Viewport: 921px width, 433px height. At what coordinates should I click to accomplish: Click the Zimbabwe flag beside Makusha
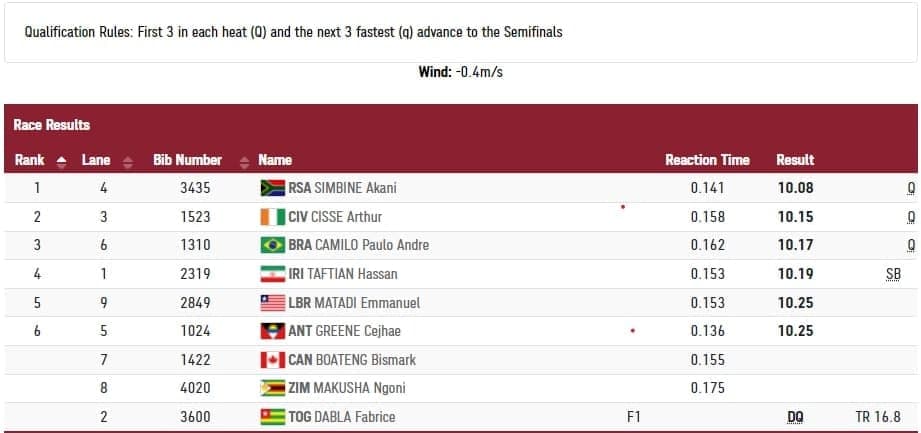[x=272, y=388]
